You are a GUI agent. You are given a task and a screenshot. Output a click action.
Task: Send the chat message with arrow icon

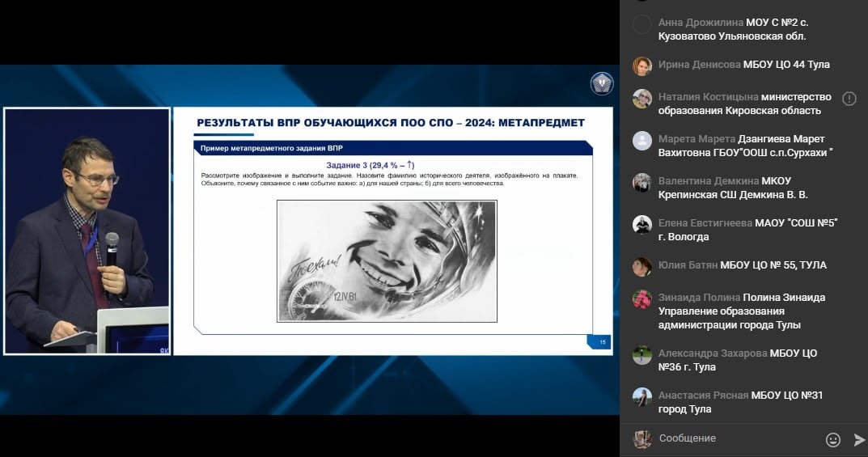coord(858,439)
